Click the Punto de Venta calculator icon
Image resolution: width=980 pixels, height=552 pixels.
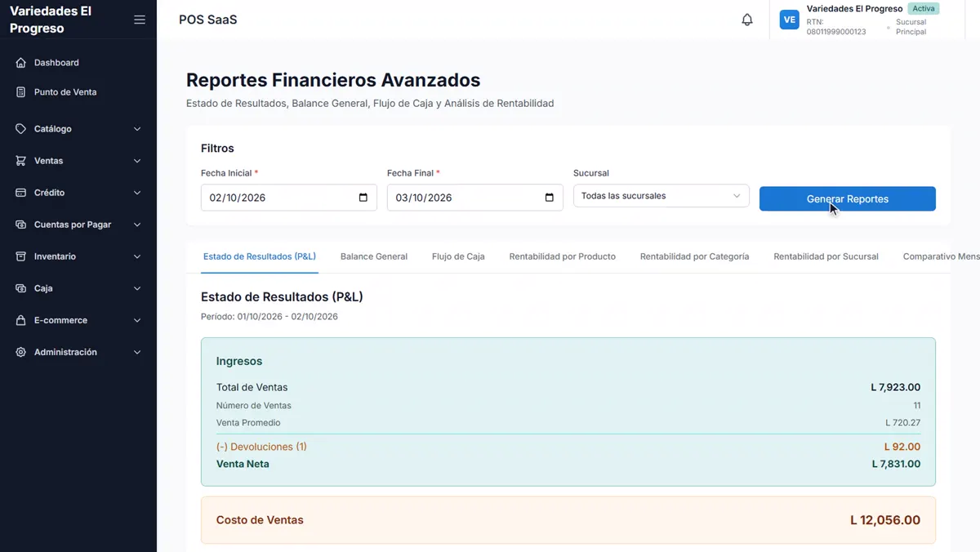click(x=21, y=92)
